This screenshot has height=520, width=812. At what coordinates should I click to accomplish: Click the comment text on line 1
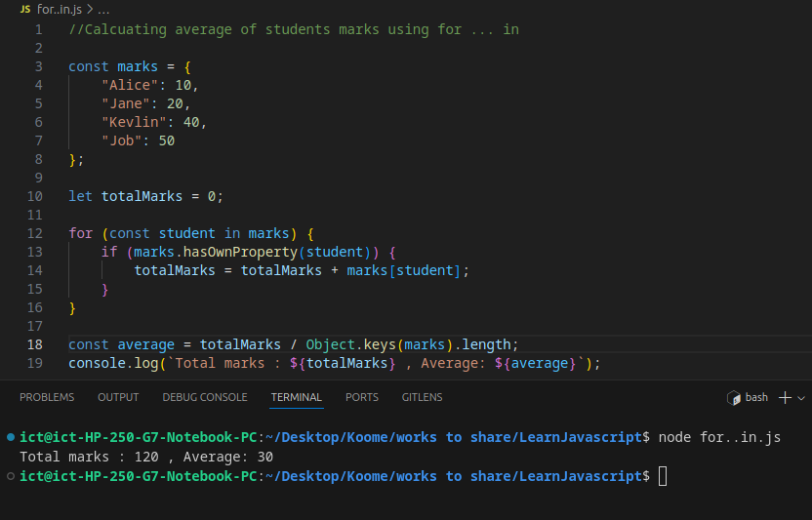pyautogui.click(x=294, y=29)
